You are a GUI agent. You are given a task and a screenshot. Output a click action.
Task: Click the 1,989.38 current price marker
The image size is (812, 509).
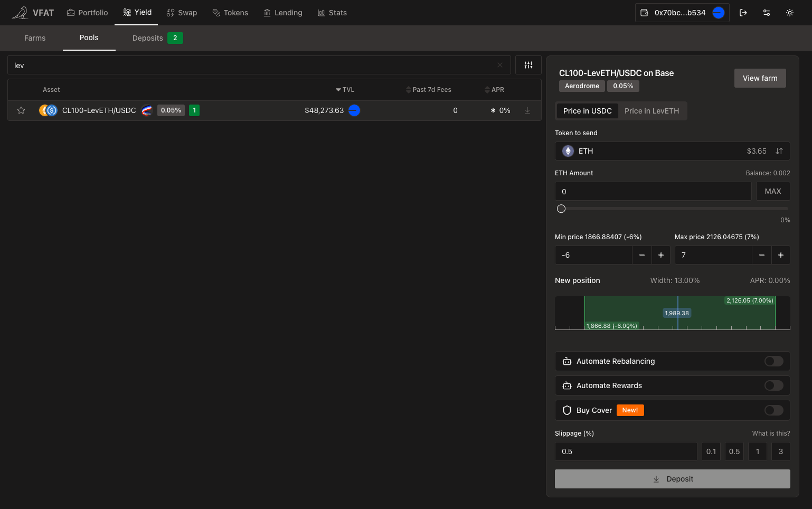click(677, 313)
